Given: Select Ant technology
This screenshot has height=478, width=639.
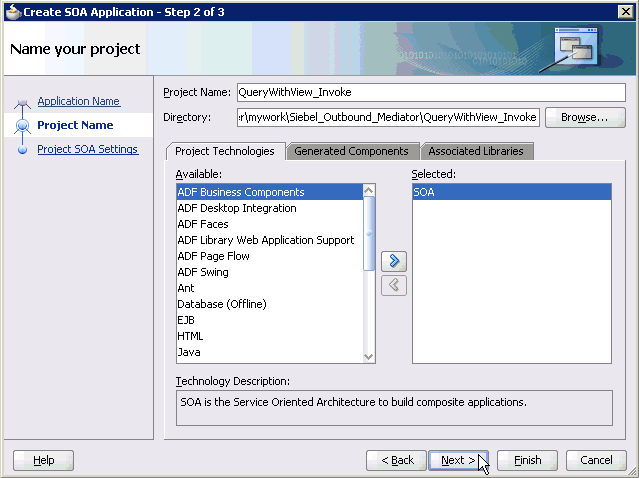Looking at the screenshot, I should [x=269, y=288].
